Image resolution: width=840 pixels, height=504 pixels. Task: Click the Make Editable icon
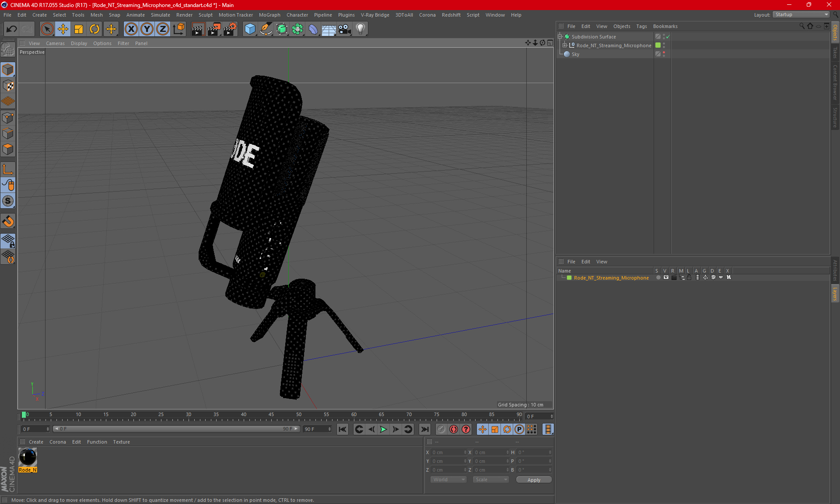point(8,49)
